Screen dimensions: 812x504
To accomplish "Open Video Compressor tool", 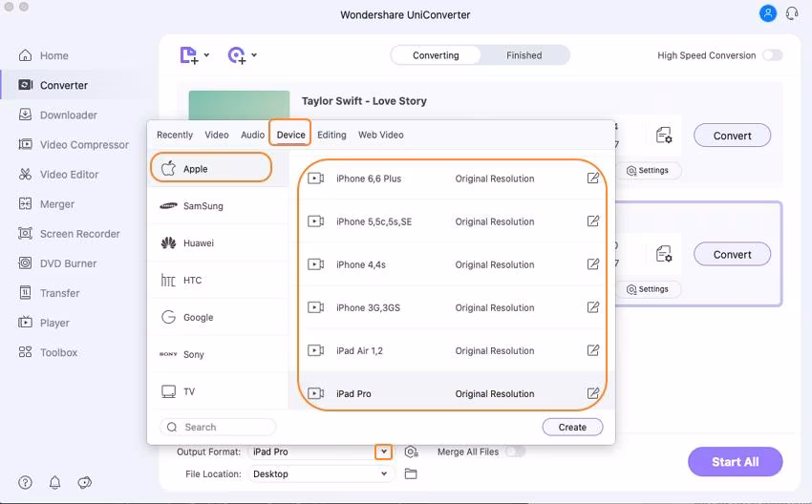I will [x=74, y=145].
